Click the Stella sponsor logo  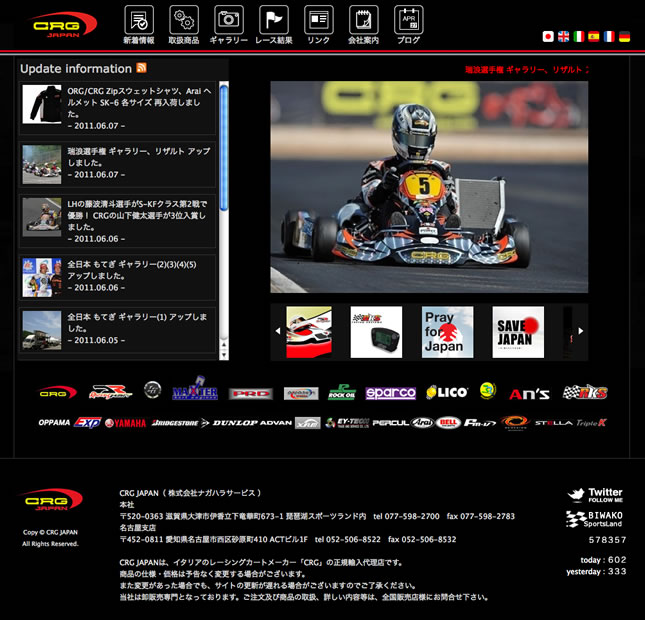tap(554, 423)
